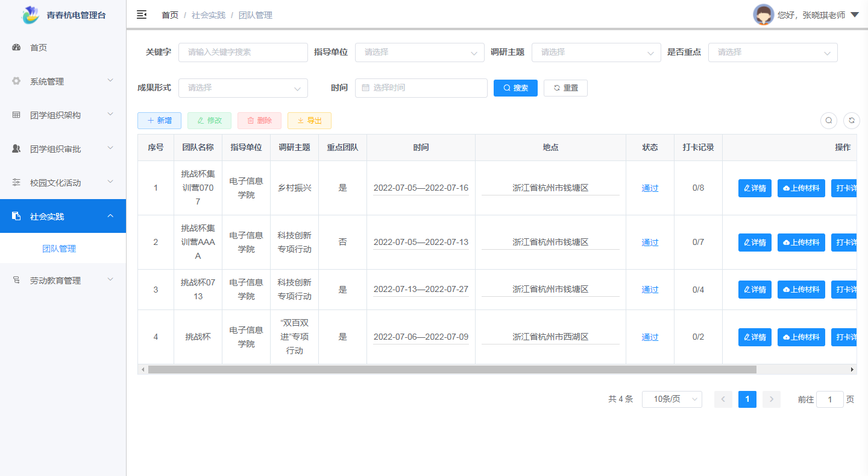Open the 调研主题 dropdown
Viewport: 868px width, 476px height.
coord(596,52)
